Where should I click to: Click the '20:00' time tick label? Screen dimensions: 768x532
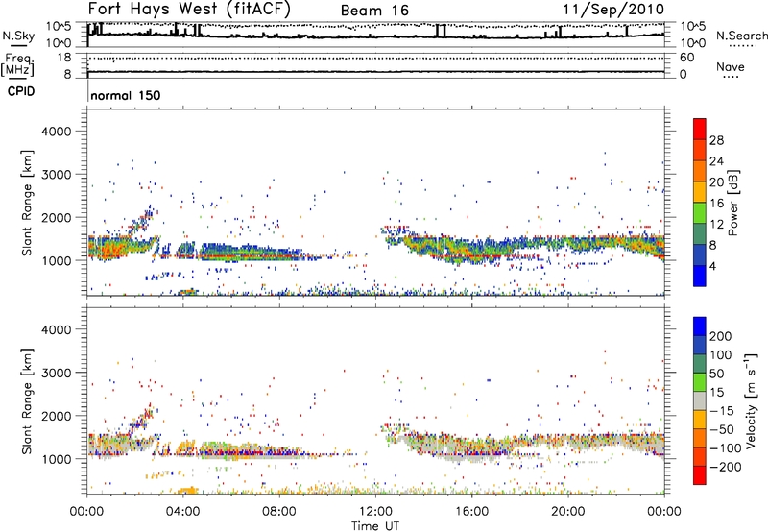(567, 512)
